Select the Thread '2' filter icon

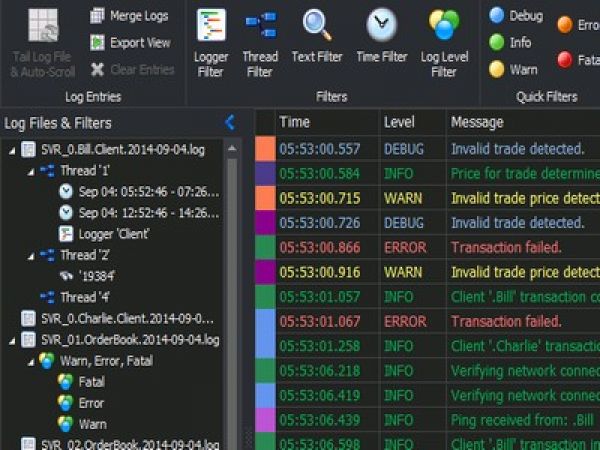pos(47,255)
